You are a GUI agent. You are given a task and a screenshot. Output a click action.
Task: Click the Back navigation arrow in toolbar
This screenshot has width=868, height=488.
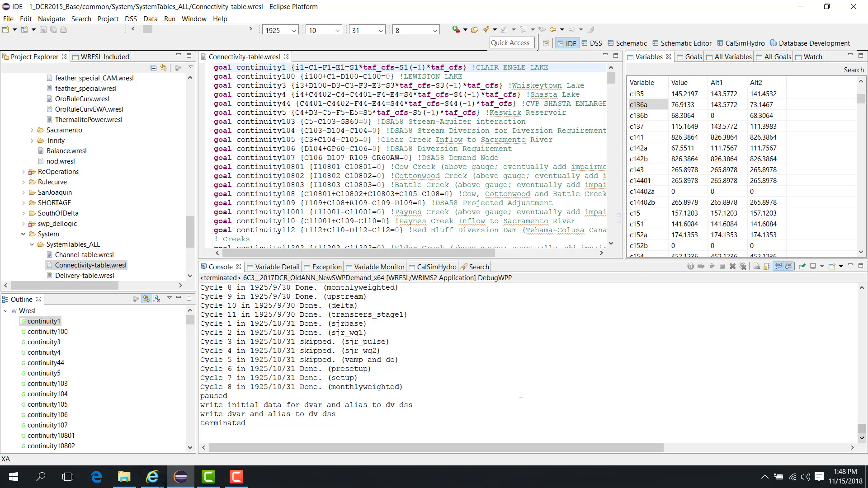point(552,29)
